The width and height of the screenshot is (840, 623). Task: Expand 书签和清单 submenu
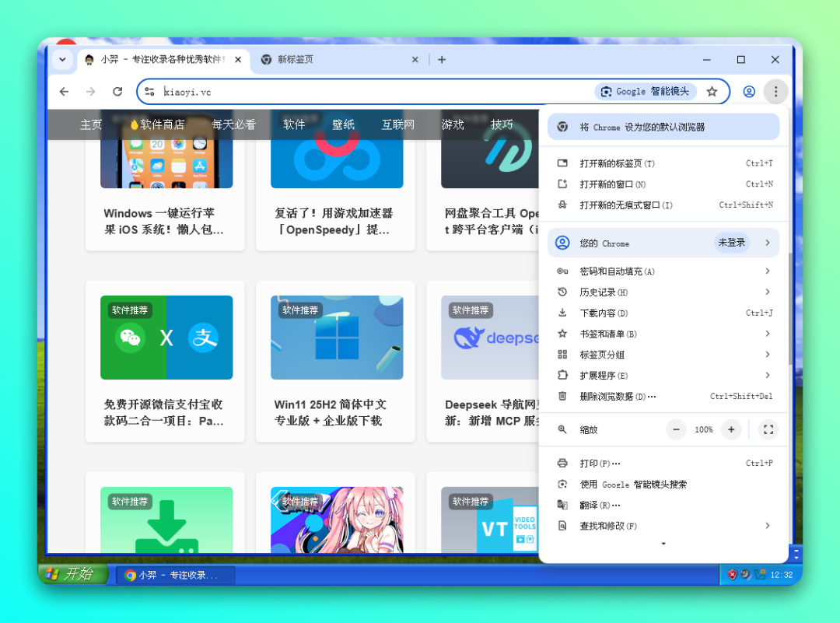coord(663,334)
